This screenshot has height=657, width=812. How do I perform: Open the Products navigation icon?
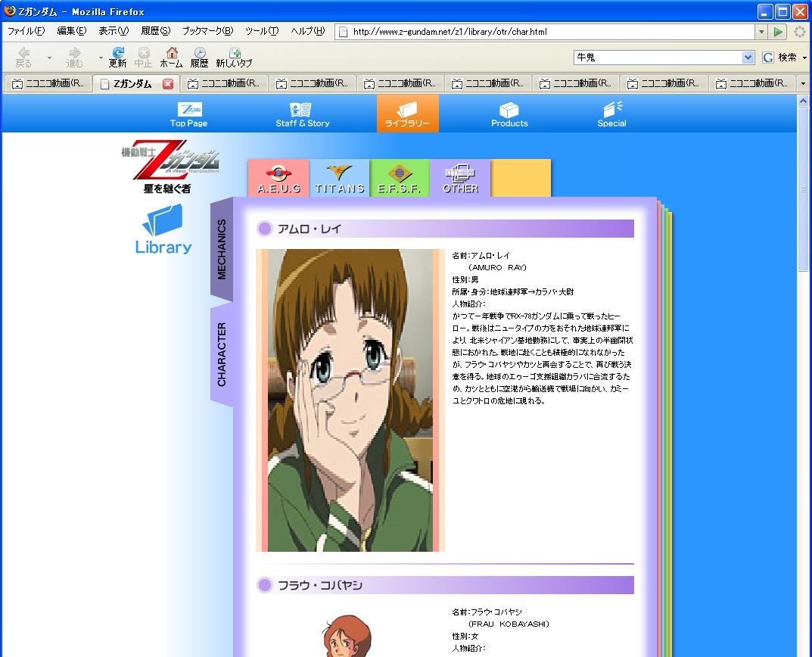(509, 114)
